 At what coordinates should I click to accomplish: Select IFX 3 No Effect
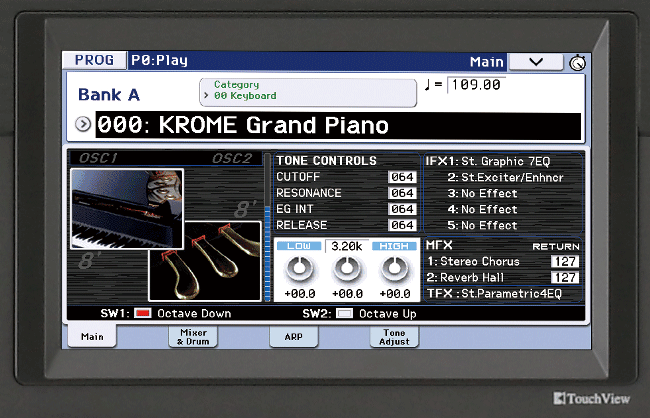[x=483, y=194]
